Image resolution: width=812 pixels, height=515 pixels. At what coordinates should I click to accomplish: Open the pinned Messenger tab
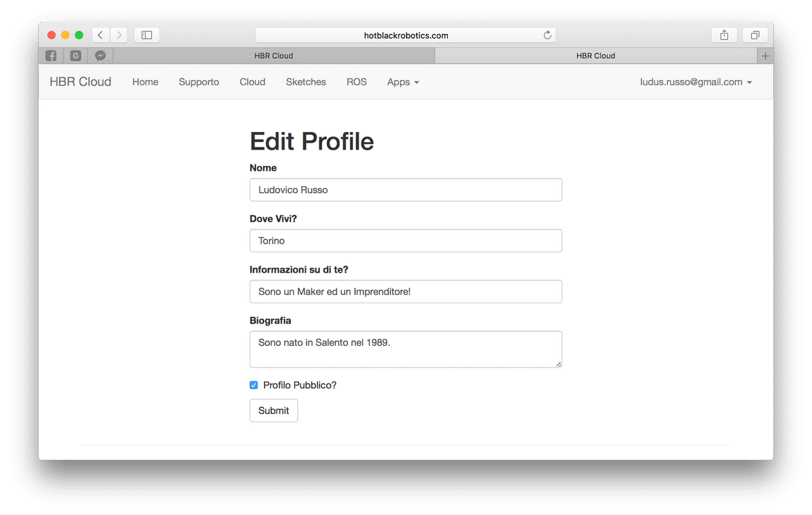100,56
